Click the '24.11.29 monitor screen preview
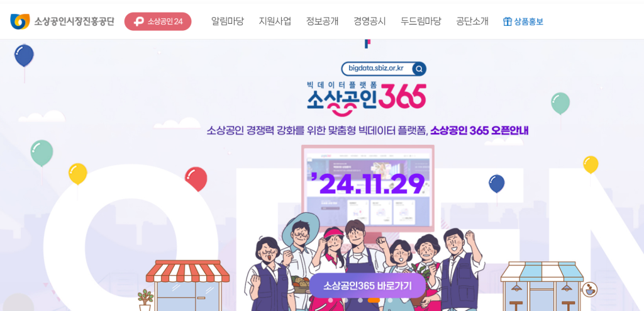This screenshot has height=311, width=644. (367, 188)
